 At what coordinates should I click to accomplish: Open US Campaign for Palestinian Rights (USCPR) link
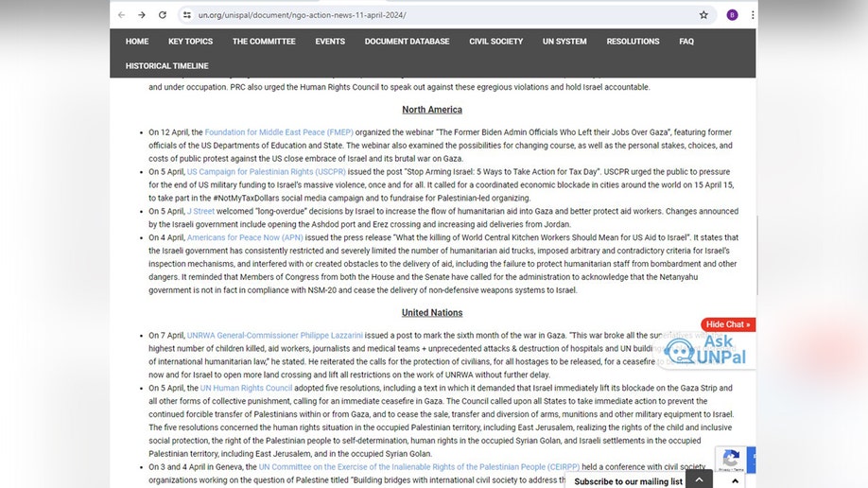pyautogui.click(x=267, y=172)
